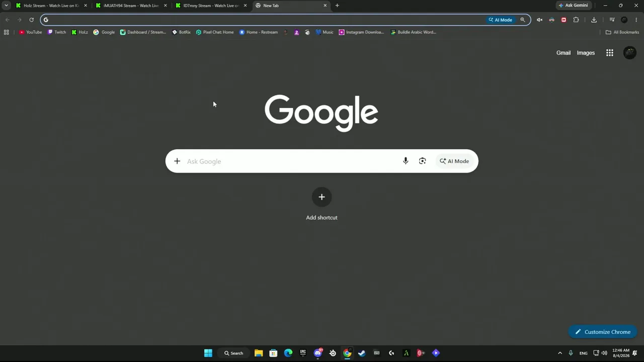
Task: Search by image with Lens icon
Action: click(x=423, y=161)
